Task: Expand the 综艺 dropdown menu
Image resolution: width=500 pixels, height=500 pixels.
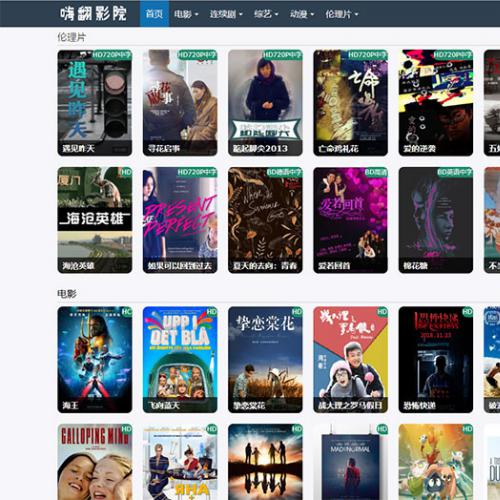Action: click(x=266, y=14)
